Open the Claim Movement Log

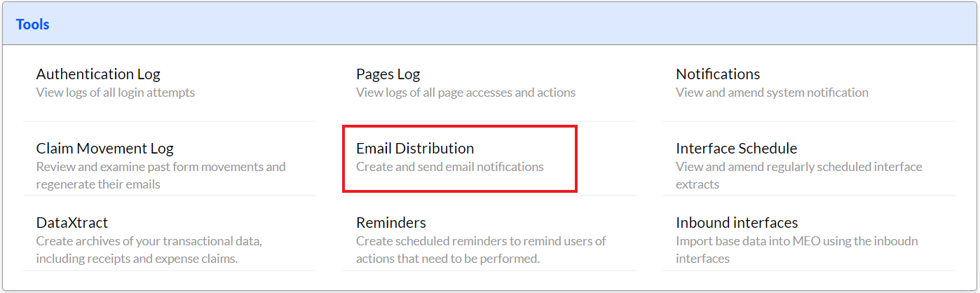point(104,148)
